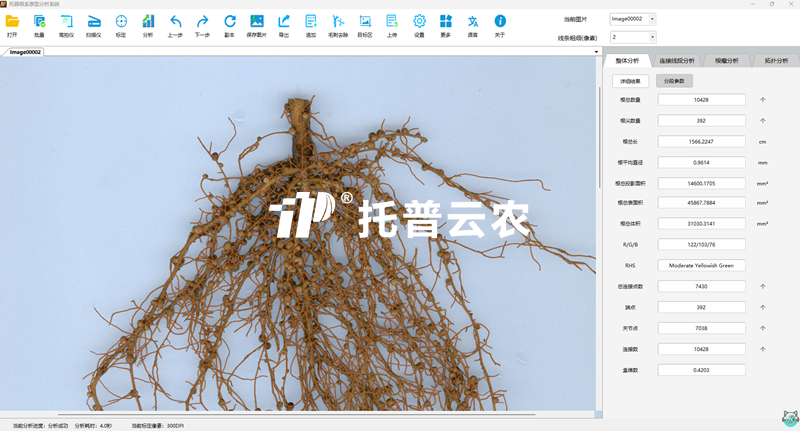Click the 上一步 (Undo) arrow icon
The height and width of the screenshot is (431, 800).
[x=176, y=22]
